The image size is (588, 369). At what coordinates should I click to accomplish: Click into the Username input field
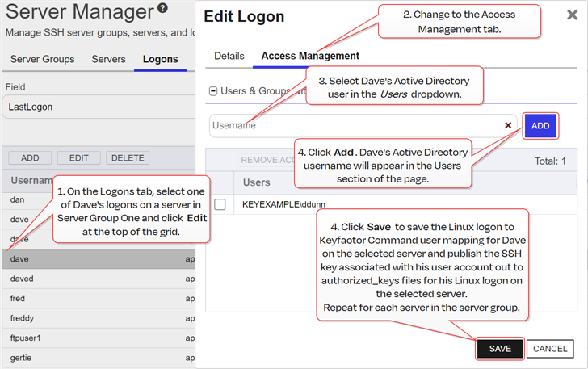click(355, 125)
